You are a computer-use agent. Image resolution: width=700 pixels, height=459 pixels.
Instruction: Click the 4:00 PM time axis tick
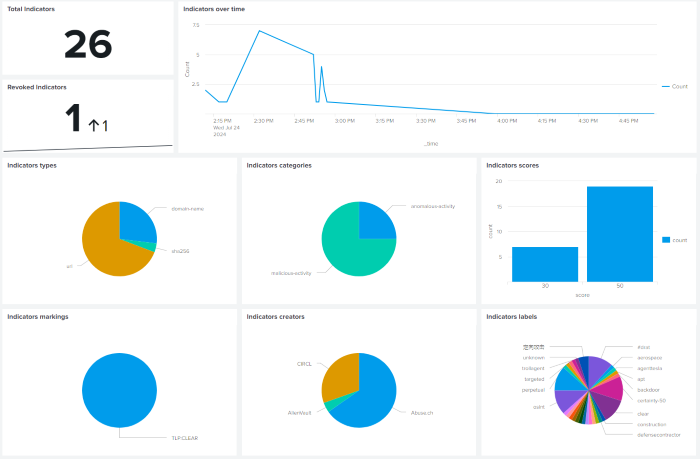pos(507,121)
